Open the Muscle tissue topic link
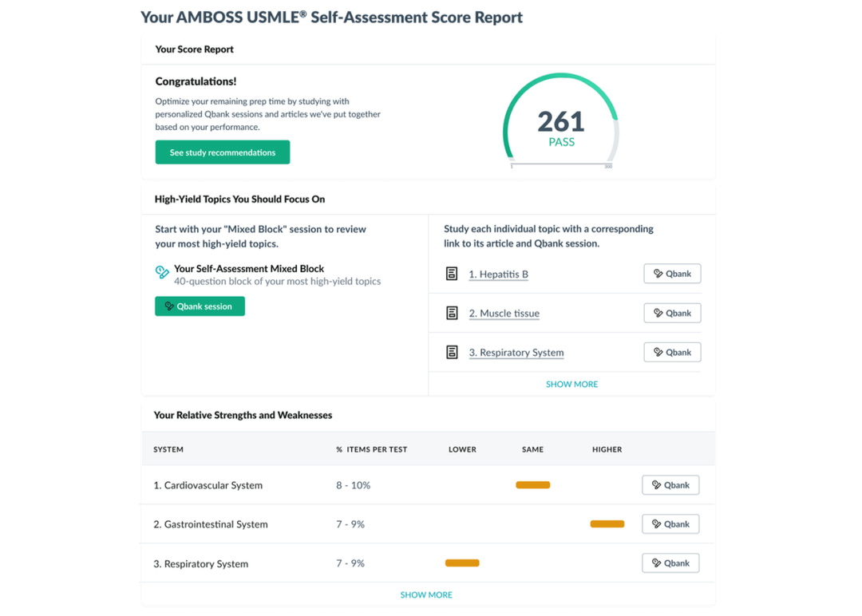The image size is (862, 616). [x=504, y=313]
